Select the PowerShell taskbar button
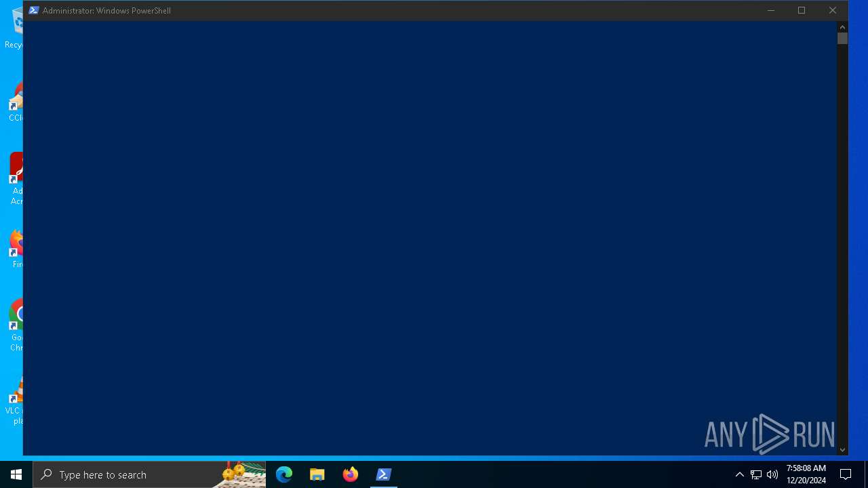 click(x=384, y=474)
